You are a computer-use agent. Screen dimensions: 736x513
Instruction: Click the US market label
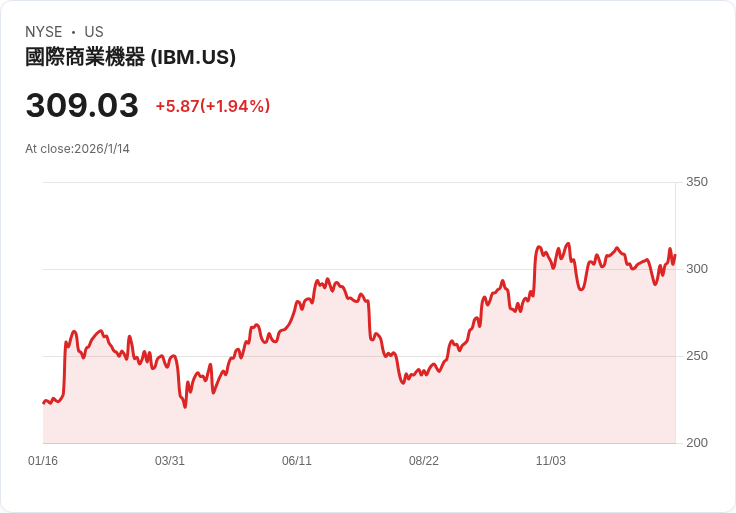click(x=94, y=32)
